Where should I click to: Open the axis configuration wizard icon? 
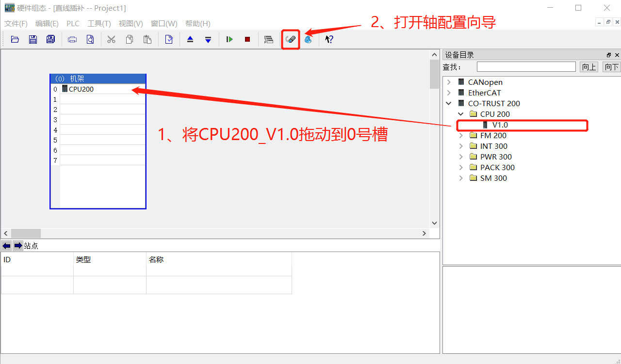pos(291,40)
